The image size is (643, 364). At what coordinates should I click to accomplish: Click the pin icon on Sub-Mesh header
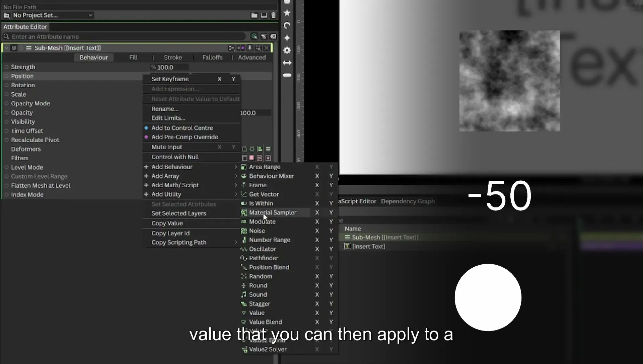click(249, 48)
